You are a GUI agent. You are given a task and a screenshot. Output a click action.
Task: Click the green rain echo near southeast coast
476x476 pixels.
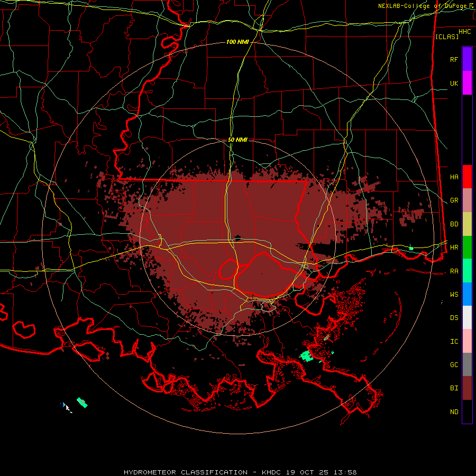307,356
